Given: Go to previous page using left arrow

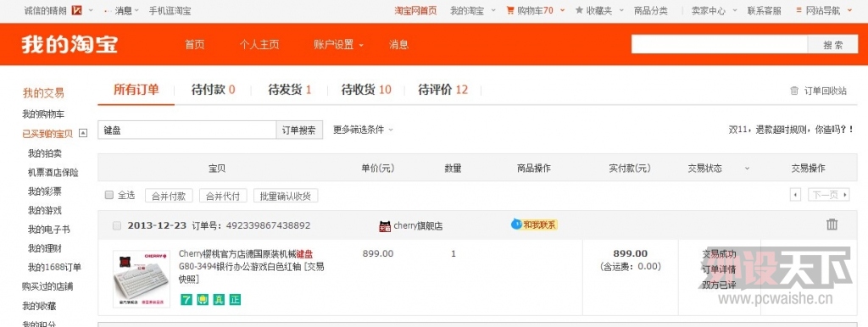Looking at the screenshot, I should [x=796, y=195].
